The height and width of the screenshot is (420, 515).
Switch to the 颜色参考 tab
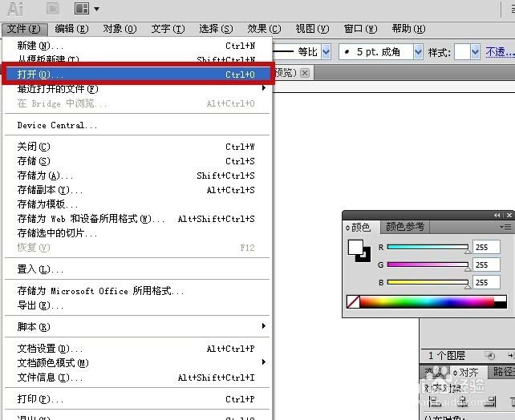coord(404,227)
